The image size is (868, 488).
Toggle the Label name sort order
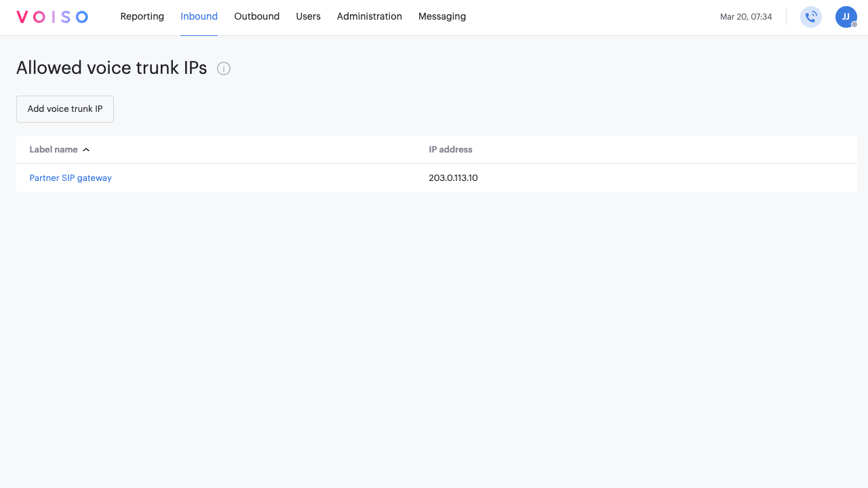click(54, 149)
